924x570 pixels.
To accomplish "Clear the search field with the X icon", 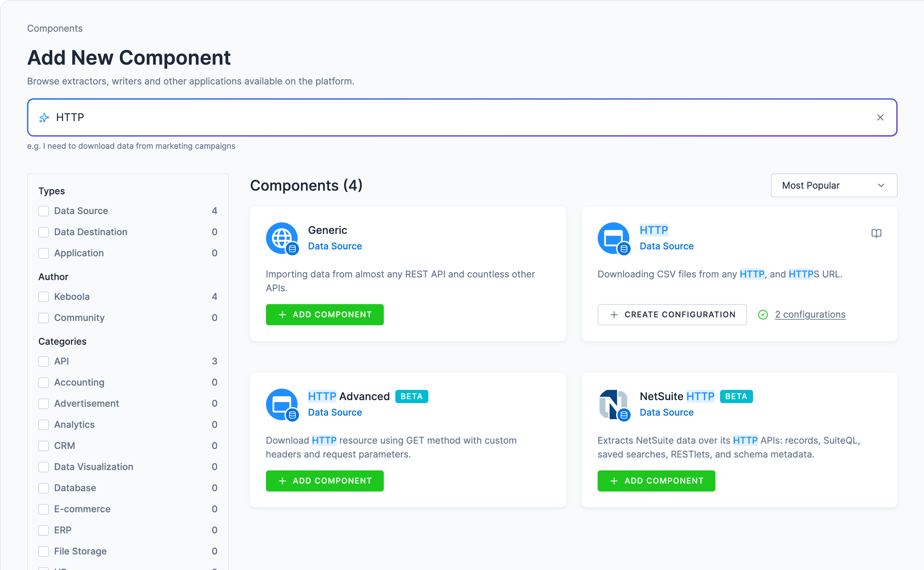I will (x=880, y=118).
